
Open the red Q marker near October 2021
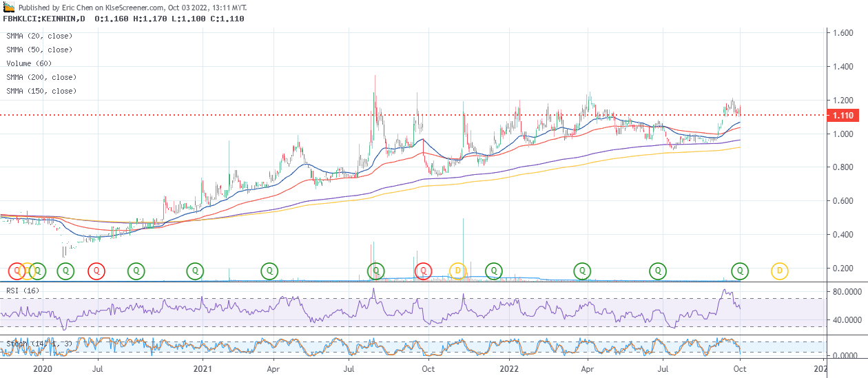click(423, 271)
